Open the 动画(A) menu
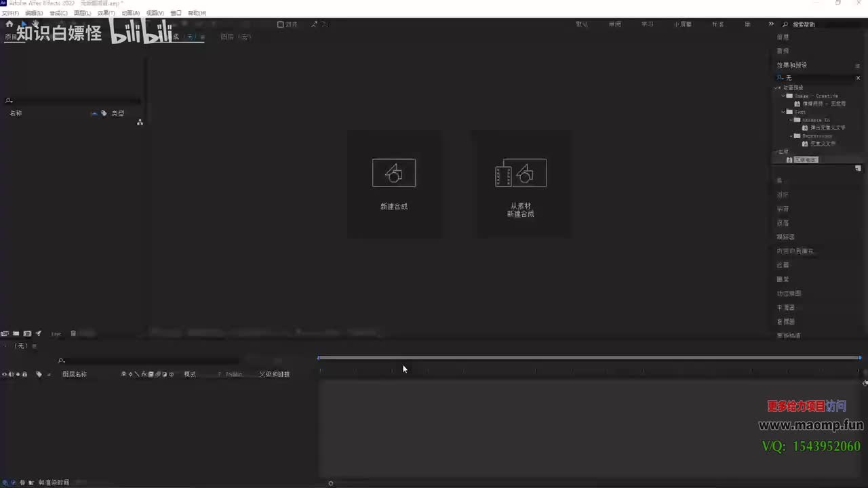The width and height of the screenshot is (868, 488). click(x=130, y=13)
